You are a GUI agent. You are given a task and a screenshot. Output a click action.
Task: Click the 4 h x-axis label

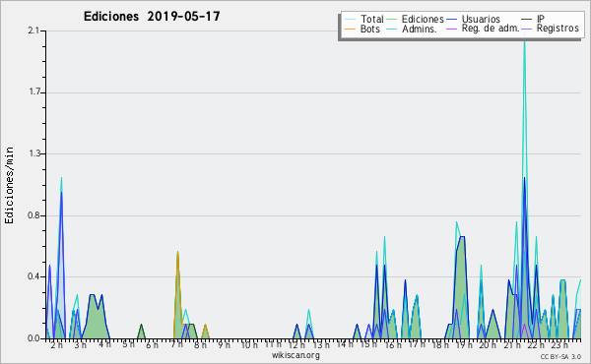[x=104, y=344]
